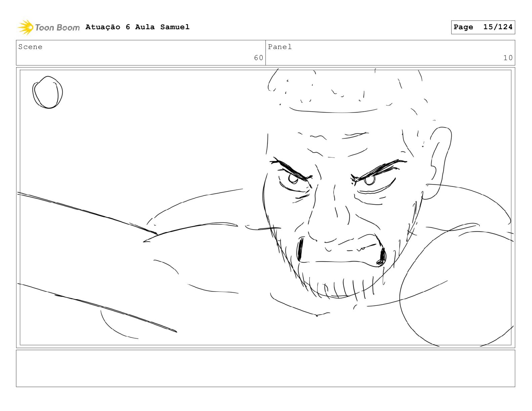Click the storyboard panel drawing of the angry face
The width and height of the screenshot is (532, 411).
[x=265, y=208]
